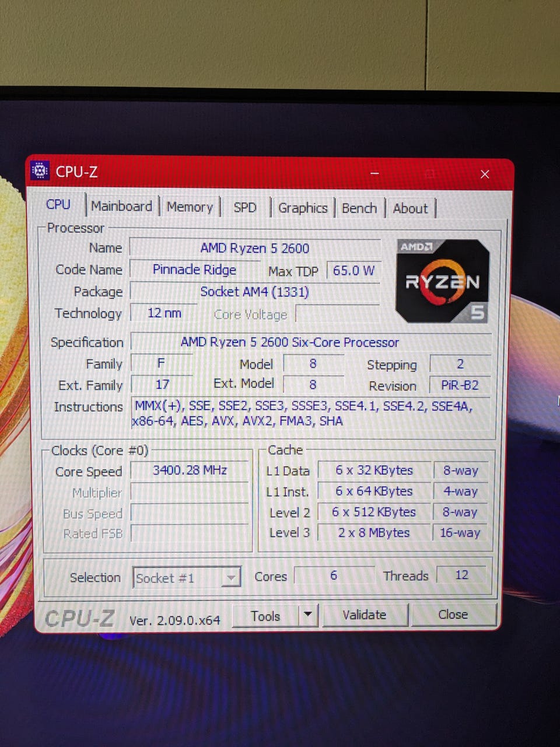Screen dimensions: 560x747
Task: Click the Family value F
Action: [162, 364]
